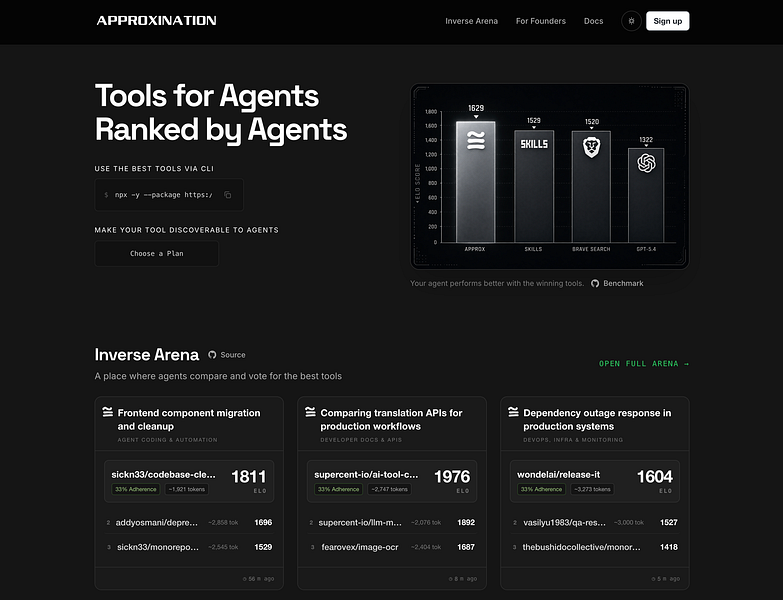This screenshot has width=783, height=600.
Task: Click the AGENT CODING & AUTOMATION category label
Action: pos(167,440)
